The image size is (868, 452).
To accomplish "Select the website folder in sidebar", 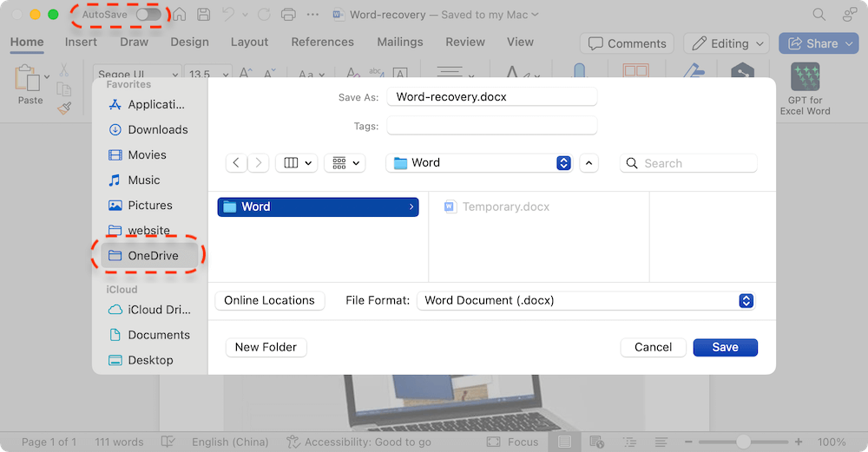I will 140,230.
